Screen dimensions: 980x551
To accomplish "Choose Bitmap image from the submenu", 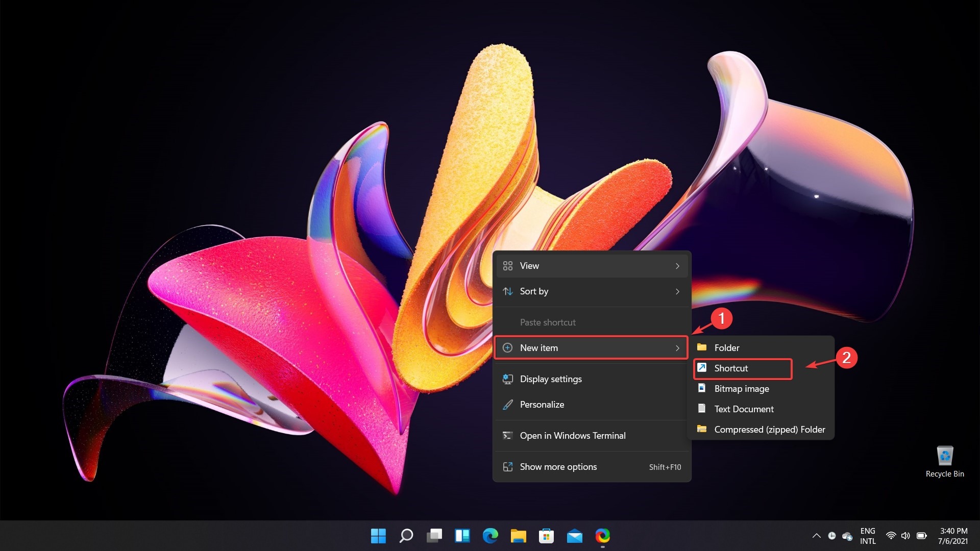I will 741,388.
